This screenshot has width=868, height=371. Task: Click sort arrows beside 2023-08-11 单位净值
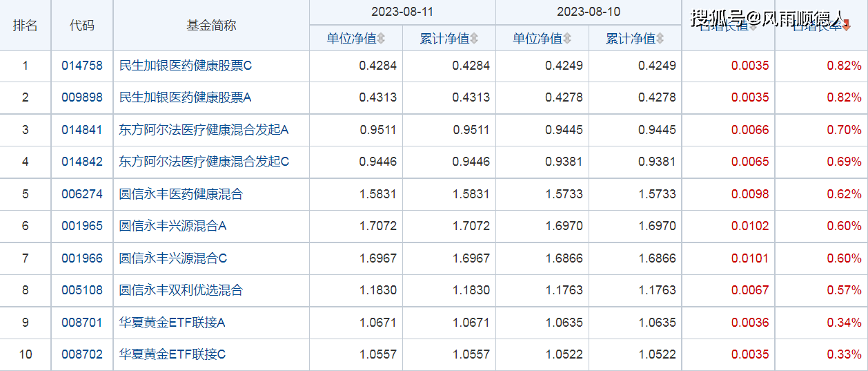[x=382, y=39]
